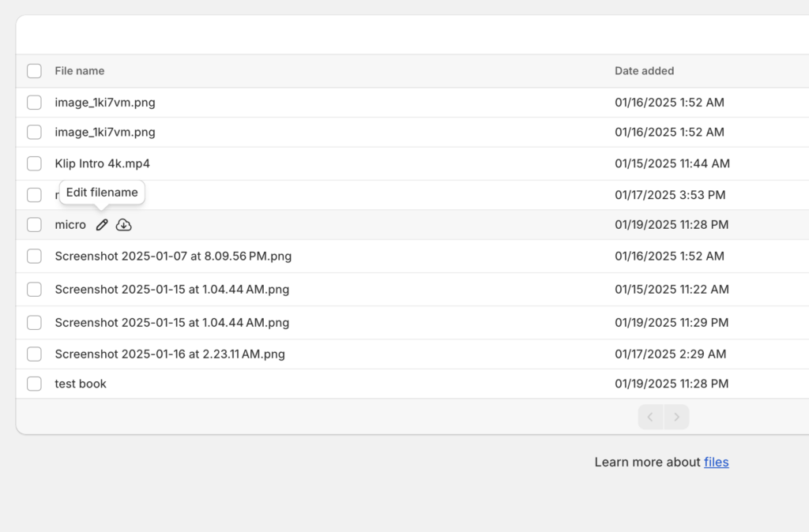This screenshot has height=532, width=809.
Task: Open the Klip Intro 4k.mp4 file
Action: point(102,163)
